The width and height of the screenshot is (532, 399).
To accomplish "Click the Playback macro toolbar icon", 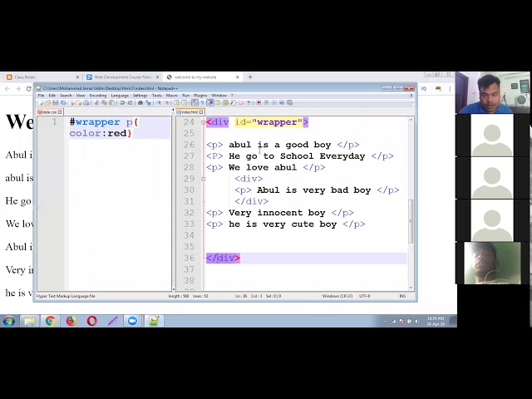I will point(274,102).
